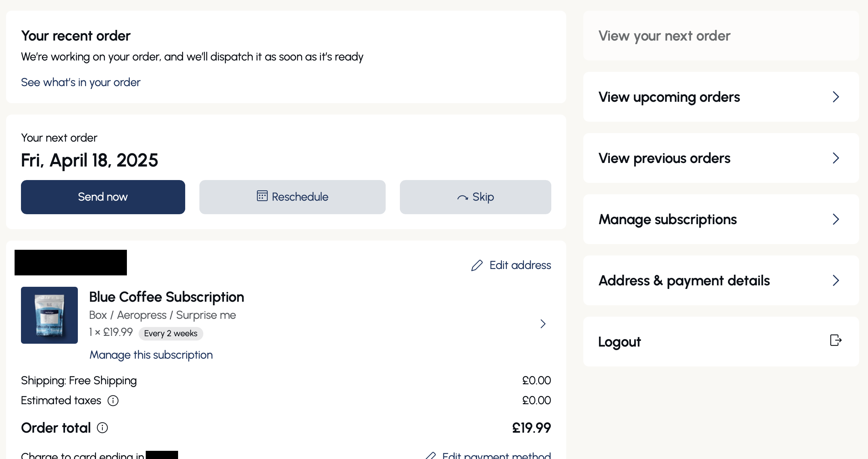Open info icon next to Estimated taxes
The height and width of the screenshot is (459, 868).
(x=113, y=401)
